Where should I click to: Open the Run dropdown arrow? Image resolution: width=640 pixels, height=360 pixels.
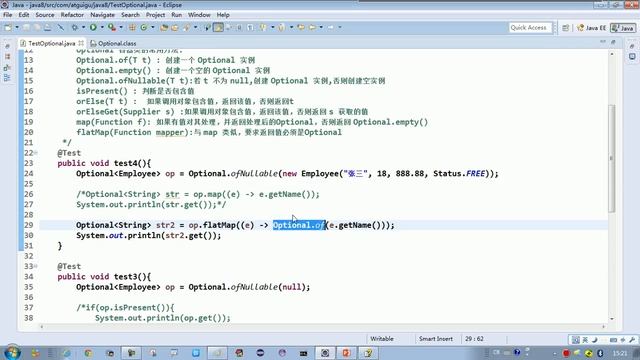(x=102, y=27)
